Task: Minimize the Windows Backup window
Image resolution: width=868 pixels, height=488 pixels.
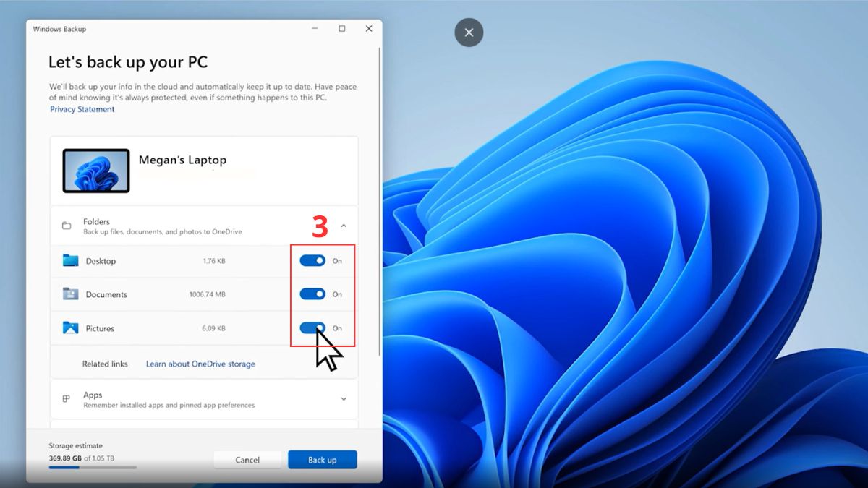Action: [x=315, y=29]
